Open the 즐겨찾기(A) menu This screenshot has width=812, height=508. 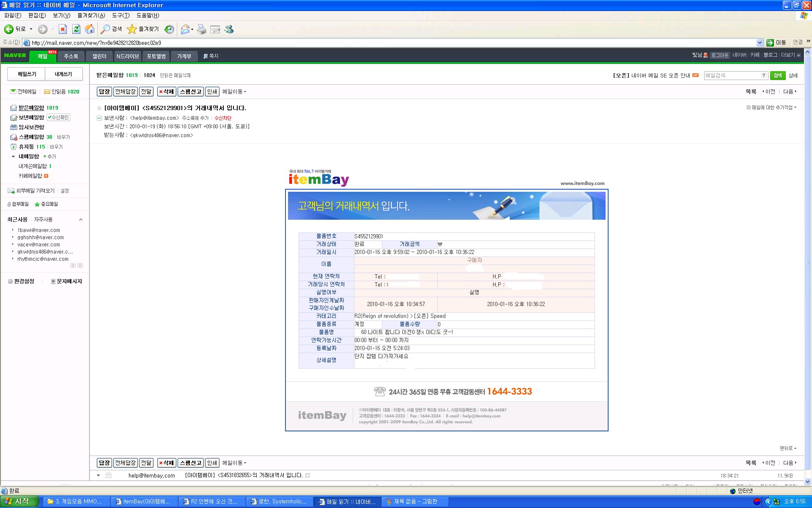[91, 15]
